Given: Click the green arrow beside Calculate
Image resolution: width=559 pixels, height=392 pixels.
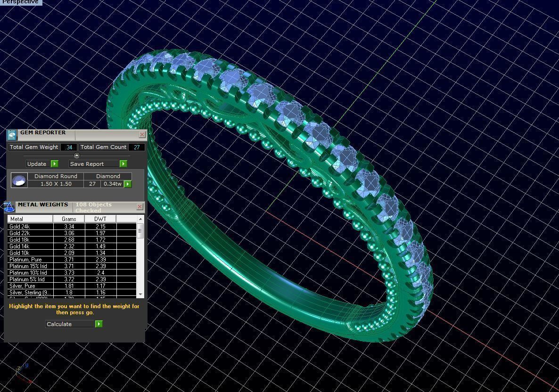Looking at the screenshot, I should click(99, 324).
